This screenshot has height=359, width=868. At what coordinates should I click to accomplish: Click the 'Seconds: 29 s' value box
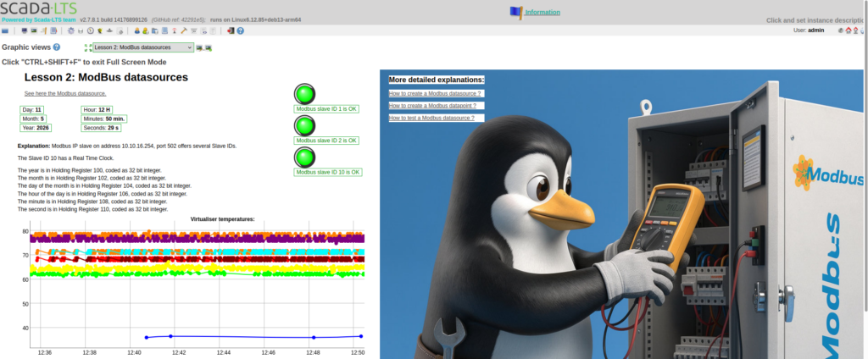click(x=101, y=128)
